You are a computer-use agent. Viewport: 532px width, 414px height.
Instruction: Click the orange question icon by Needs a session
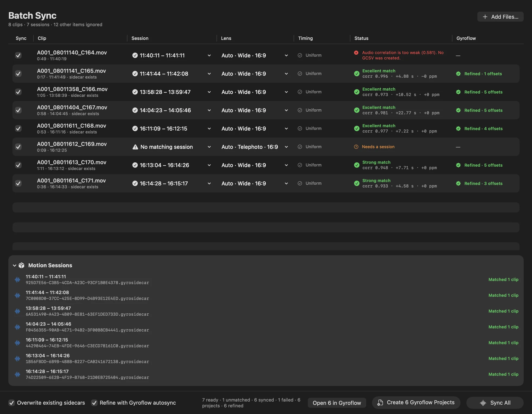coord(356,147)
